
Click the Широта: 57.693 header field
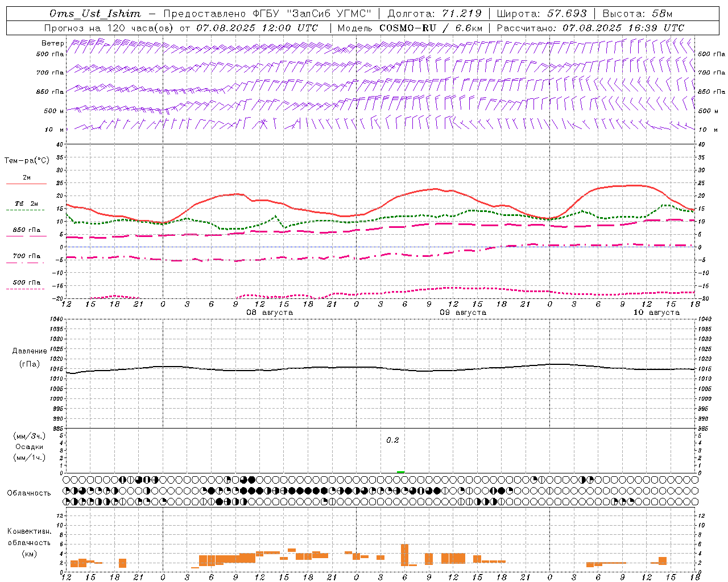[x=541, y=13]
